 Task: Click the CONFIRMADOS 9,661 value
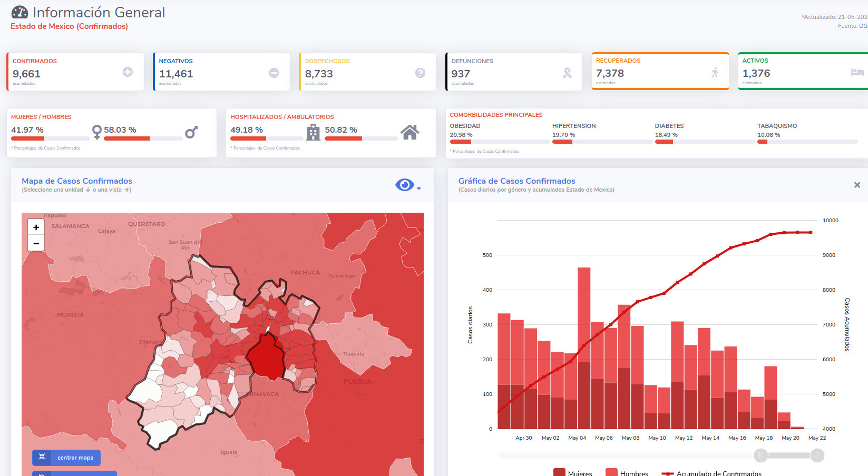[26, 74]
